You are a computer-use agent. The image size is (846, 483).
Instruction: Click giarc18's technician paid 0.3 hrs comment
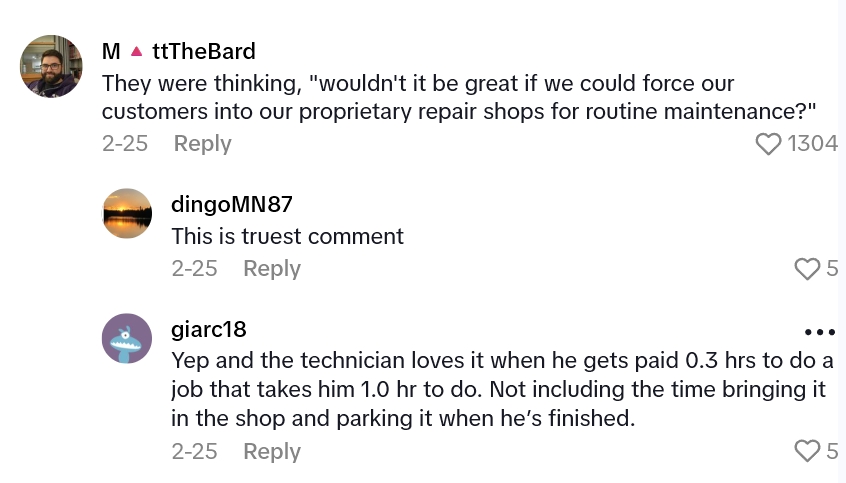click(502, 389)
